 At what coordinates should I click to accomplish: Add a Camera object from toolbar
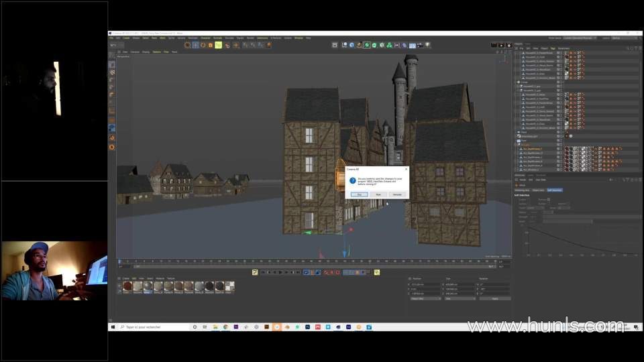(420, 45)
